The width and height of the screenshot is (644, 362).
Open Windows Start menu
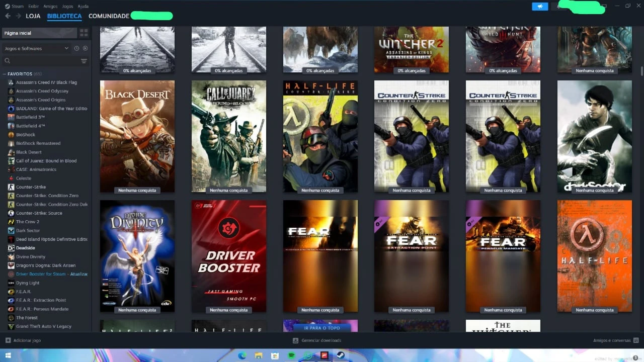pyautogui.click(x=8, y=355)
